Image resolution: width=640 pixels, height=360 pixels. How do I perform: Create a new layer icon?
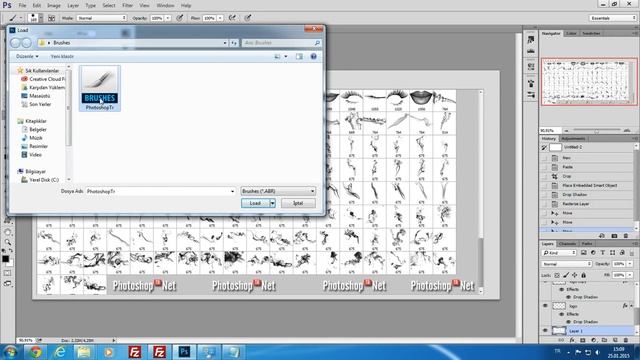(x=615, y=340)
